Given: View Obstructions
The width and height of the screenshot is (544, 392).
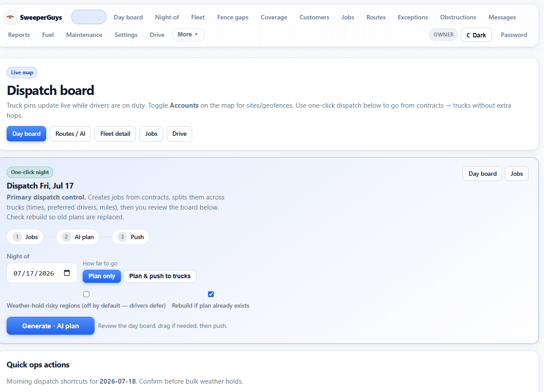Looking at the screenshot, I should click(x=458, y=17).
